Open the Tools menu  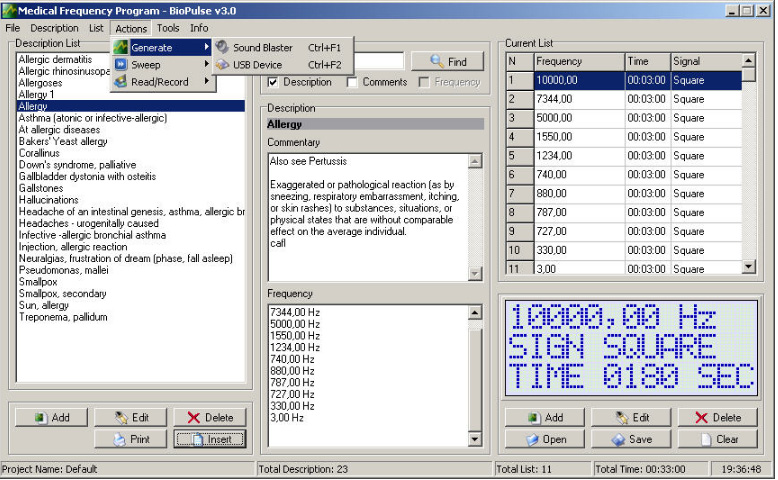point(167,28)
